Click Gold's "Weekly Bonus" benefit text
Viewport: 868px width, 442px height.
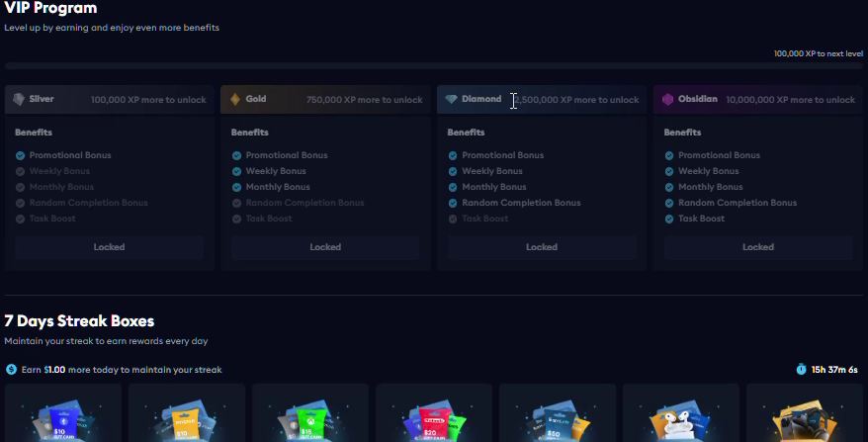[276, 171]
